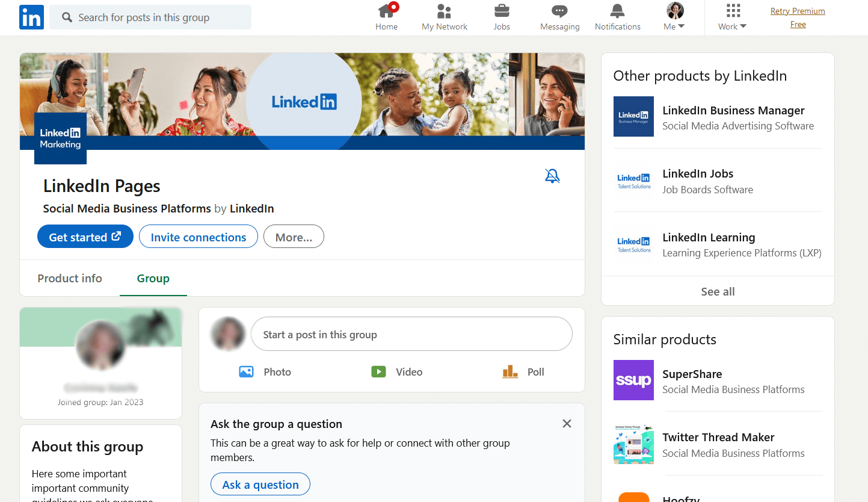Click Start a post in this group field
Screen dimensions: 868x502
[411, 334]
